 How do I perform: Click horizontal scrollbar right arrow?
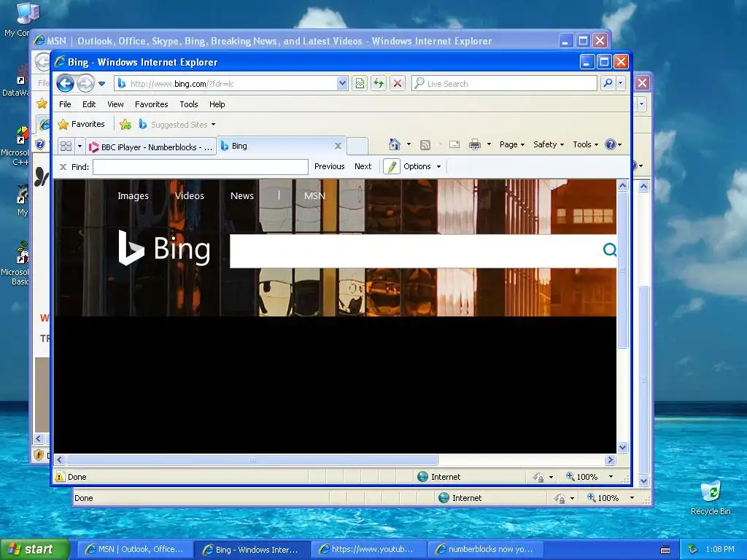click(x=611, y=459)
